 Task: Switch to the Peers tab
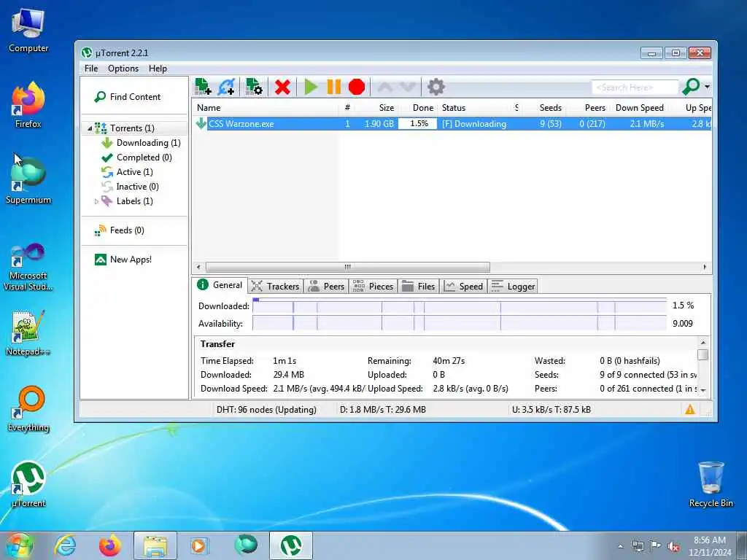pyautogui.click(x=326, y=286)
